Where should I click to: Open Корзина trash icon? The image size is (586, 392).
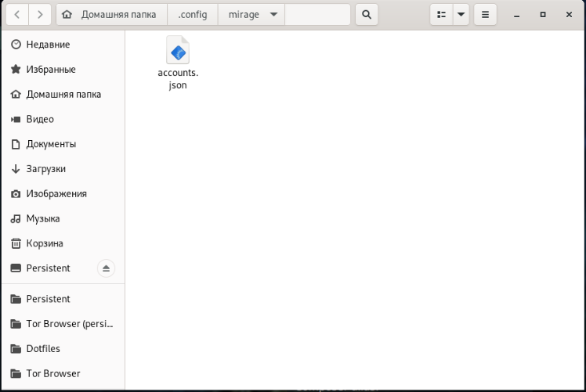pos(16,243)
